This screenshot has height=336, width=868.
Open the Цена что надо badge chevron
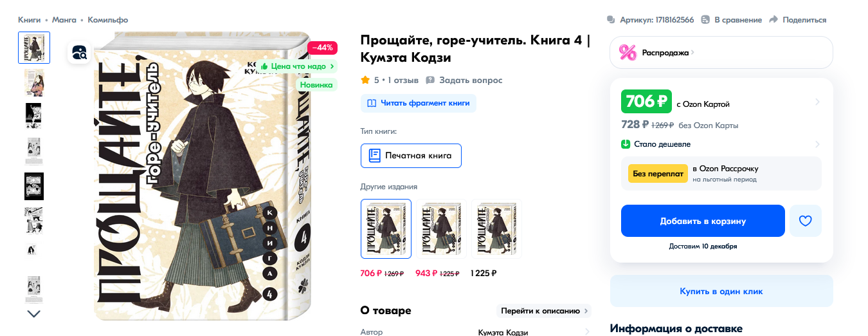coord(332,66)
